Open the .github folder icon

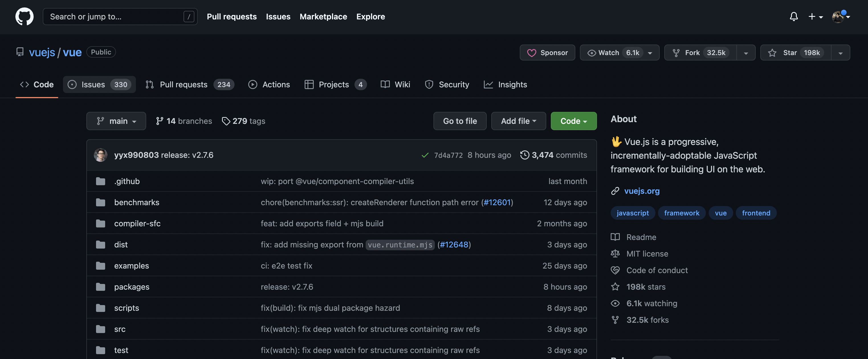pos(100,181)
